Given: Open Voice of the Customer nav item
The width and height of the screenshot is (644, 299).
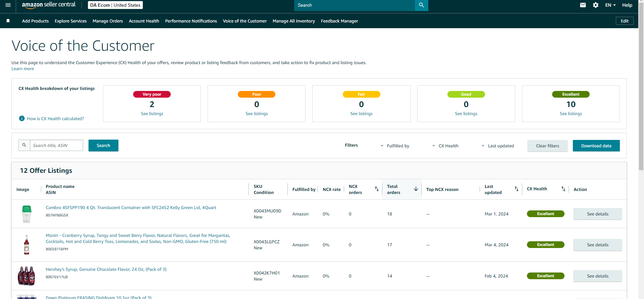Looking at the screenshot, I should [245, 21].
